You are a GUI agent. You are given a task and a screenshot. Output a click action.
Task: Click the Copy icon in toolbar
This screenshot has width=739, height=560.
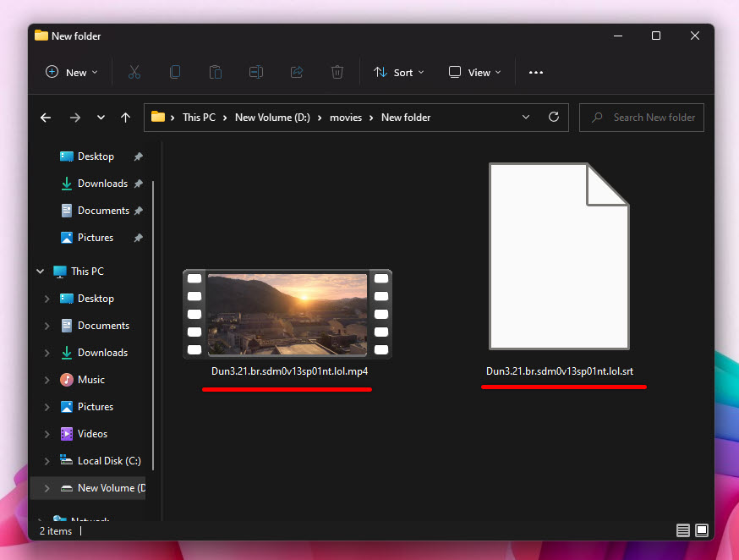175,73
